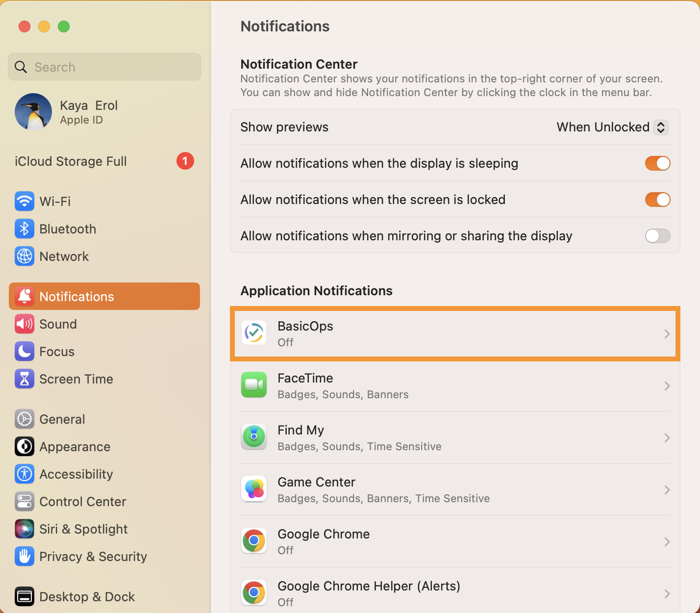Click the Desktop & Dock icon
The width and height of the screenshot is (700, 613).
(x=25, y=596)
